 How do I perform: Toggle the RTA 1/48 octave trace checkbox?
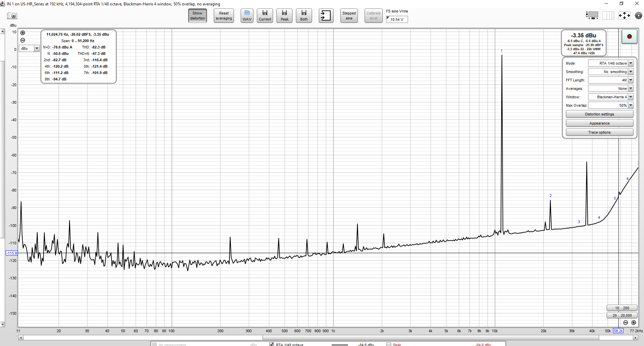[272, 344]
